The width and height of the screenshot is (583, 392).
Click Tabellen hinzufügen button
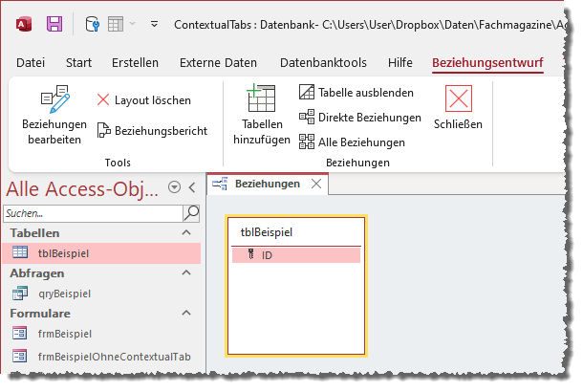(x=262, y=115)
